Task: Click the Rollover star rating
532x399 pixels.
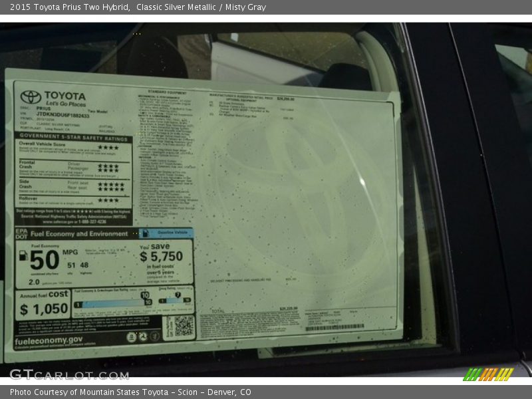Action: pyautogui.click(x=108, y=200)
